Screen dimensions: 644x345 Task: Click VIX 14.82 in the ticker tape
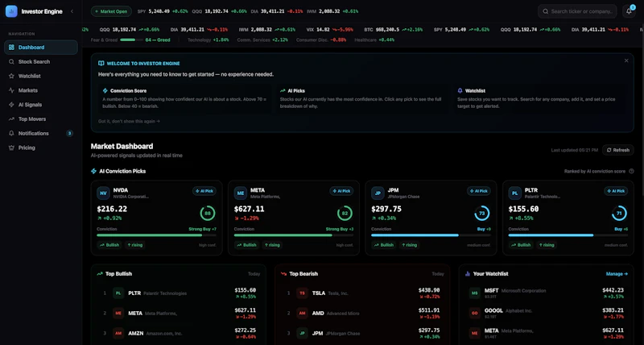[x=330, y=30]
